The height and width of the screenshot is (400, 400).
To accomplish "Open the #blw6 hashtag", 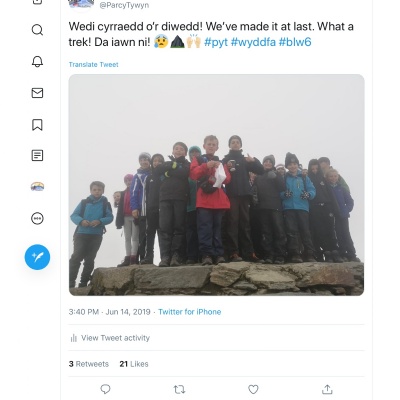I will tap(295, 42).
